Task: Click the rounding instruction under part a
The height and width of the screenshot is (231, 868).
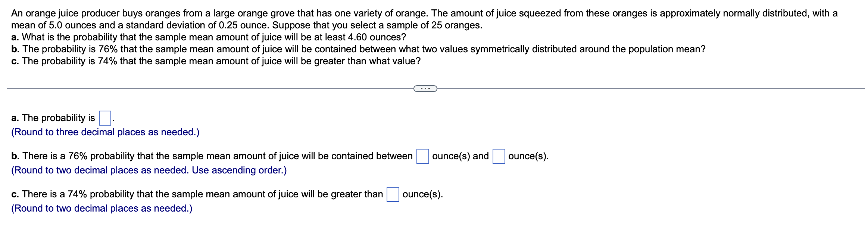Action: [x=106, y=132]
